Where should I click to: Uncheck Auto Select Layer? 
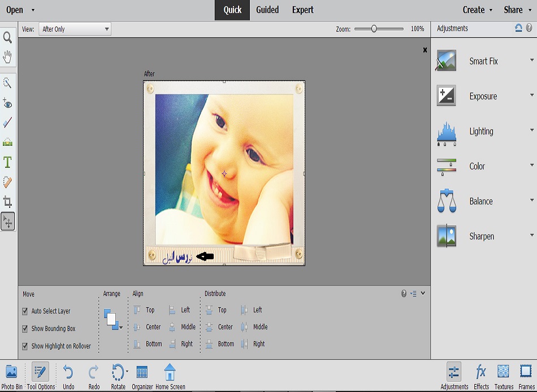25,311
